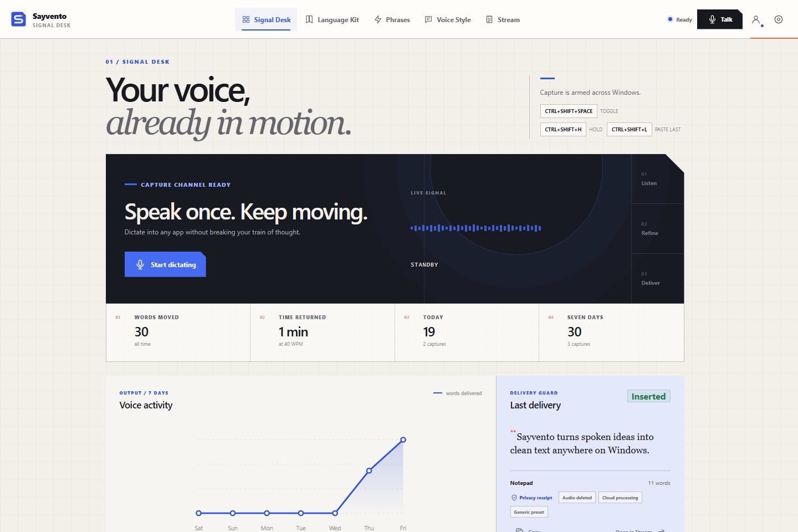Go to the Phrases tab
Viewport: 798px width, 532px height.
tap(392, 19)
